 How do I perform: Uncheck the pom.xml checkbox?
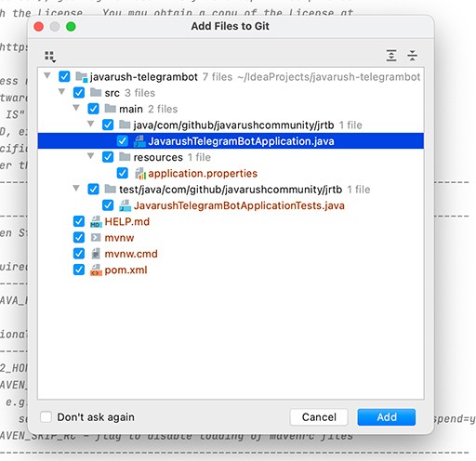coord(79,270)
